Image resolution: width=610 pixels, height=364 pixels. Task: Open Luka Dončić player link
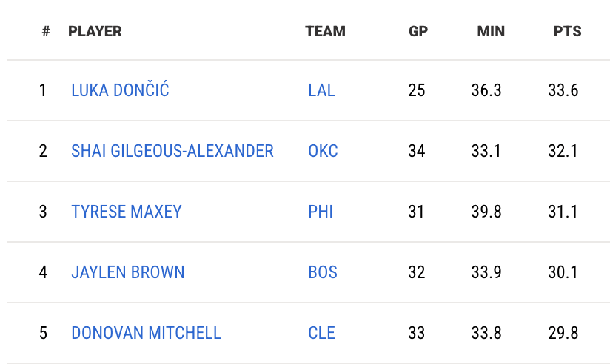pos(120,90)
